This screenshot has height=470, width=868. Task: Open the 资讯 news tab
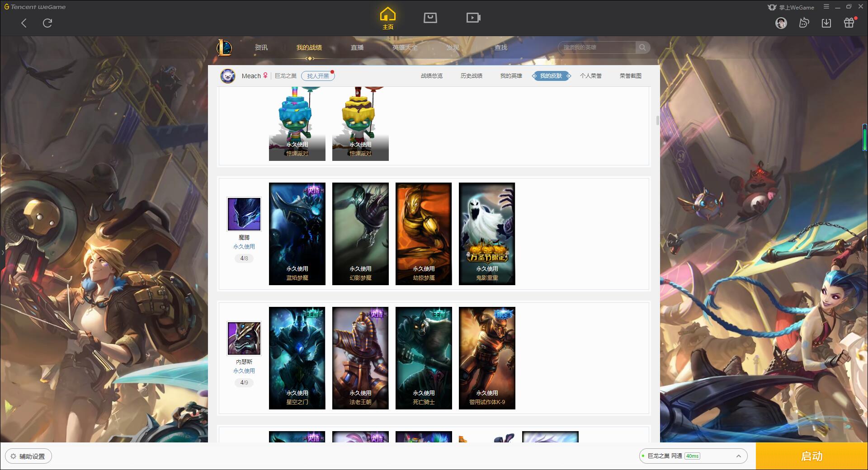coord(261,47)
